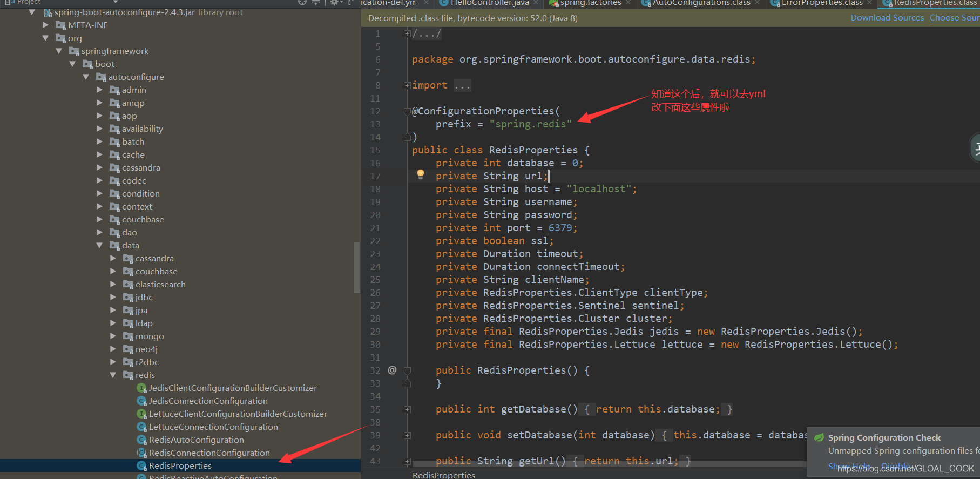
Task: Click the Choose Sources link
Action: coord(955,18)
